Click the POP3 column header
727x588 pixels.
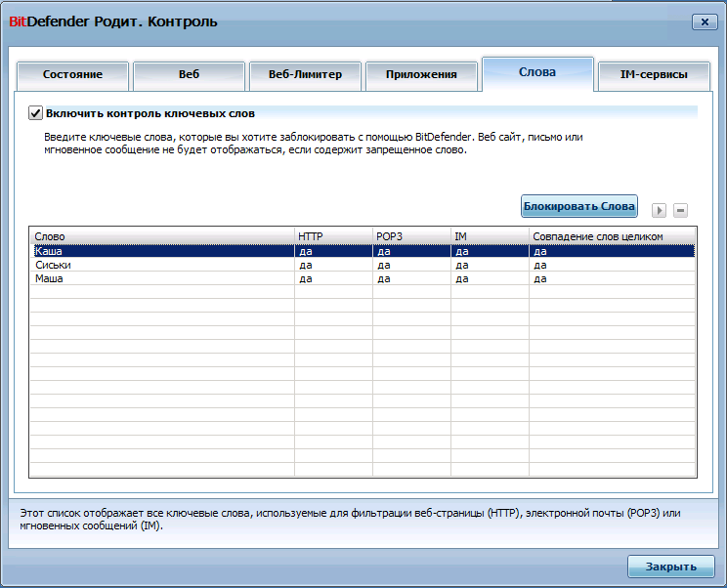411,236
